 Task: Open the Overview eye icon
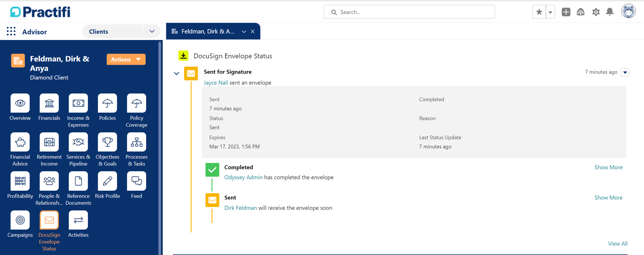pyautogui.click(x=20, y=103)
